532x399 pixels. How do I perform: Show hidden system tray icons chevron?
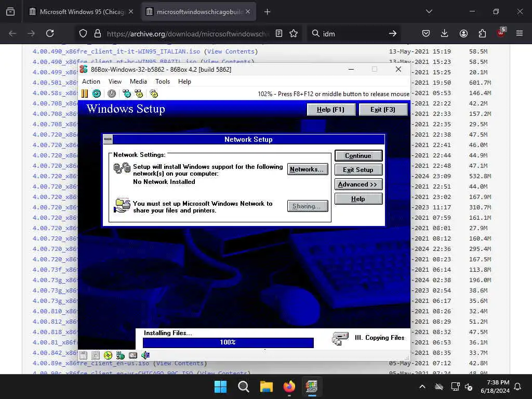point(422,387)
